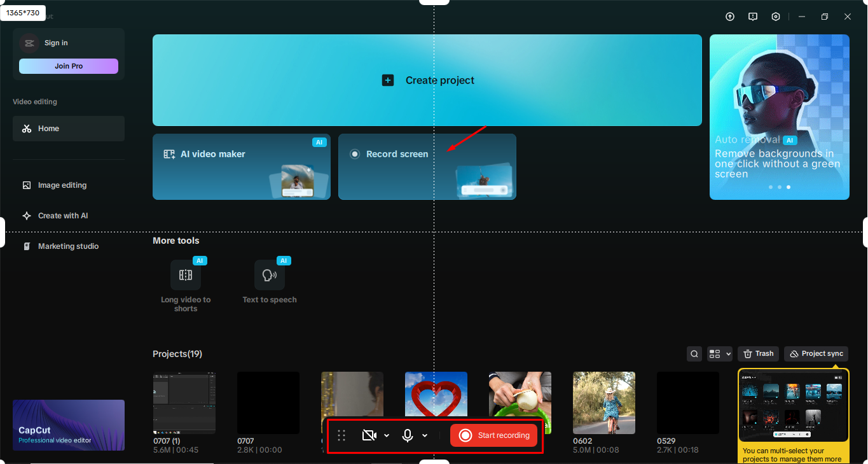Open the black 0529 project thumbnail
868x464 pixels.
(x=688, y=403)
